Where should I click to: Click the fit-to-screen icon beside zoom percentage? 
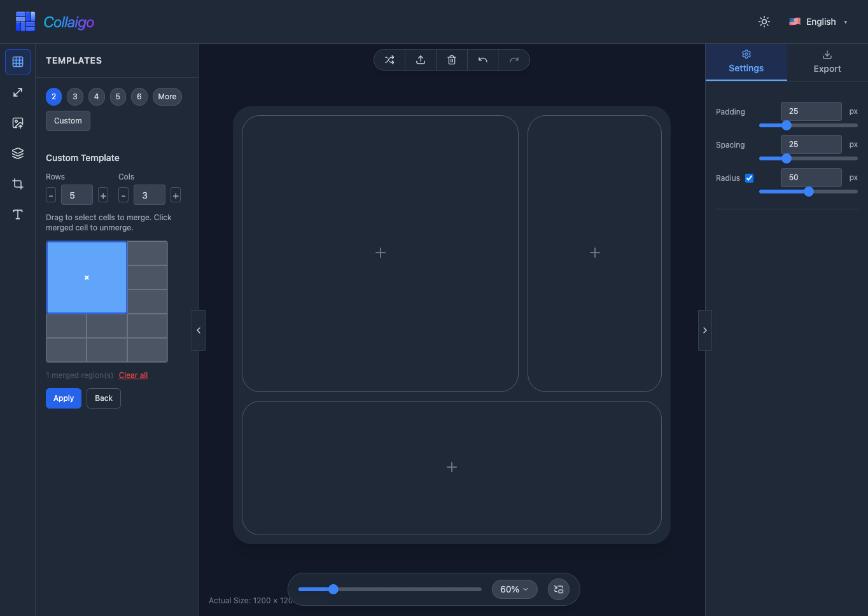pos(559,589)
